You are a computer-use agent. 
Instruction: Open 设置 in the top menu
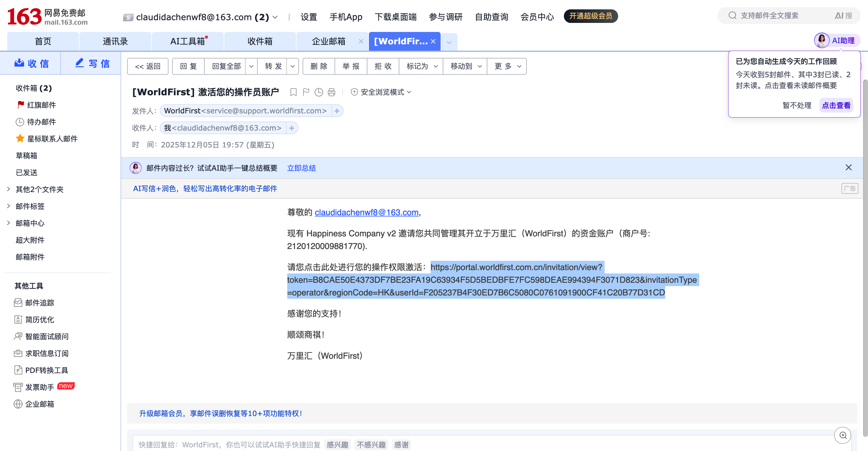pyautogui.click(x=309, y=17)
